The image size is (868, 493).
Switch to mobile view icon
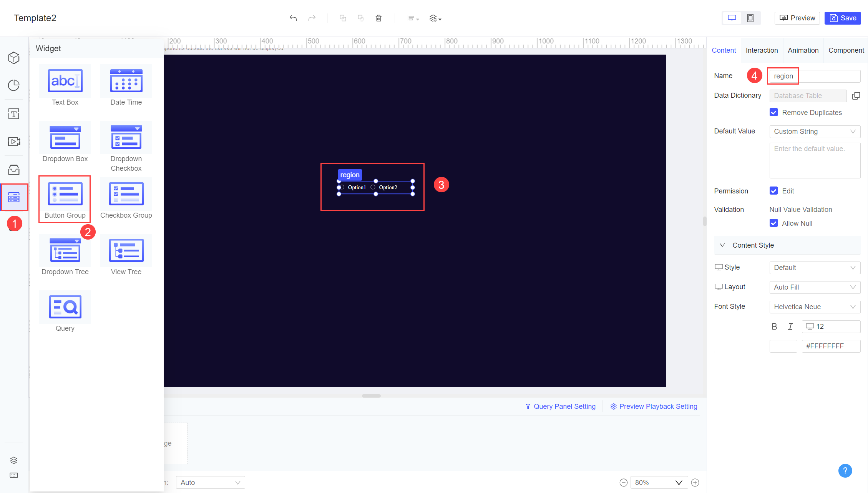coord(750,18)
